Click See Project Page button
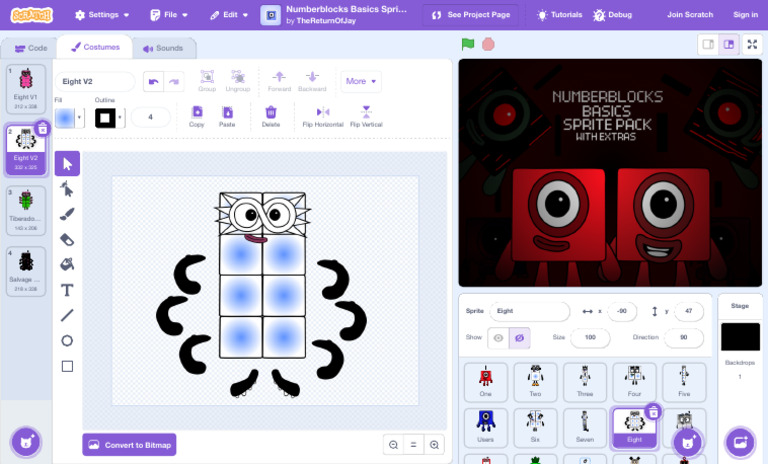 point(471,15)
